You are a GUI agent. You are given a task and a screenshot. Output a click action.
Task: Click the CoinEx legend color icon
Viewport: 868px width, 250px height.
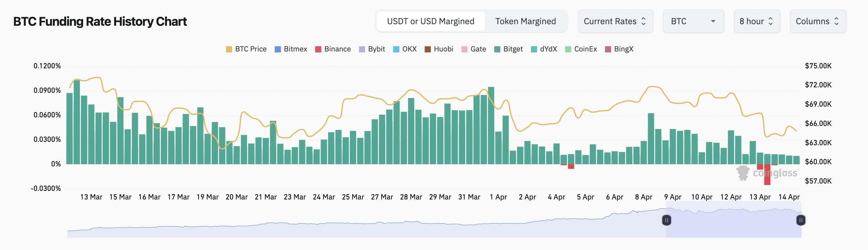coord(568,49)
